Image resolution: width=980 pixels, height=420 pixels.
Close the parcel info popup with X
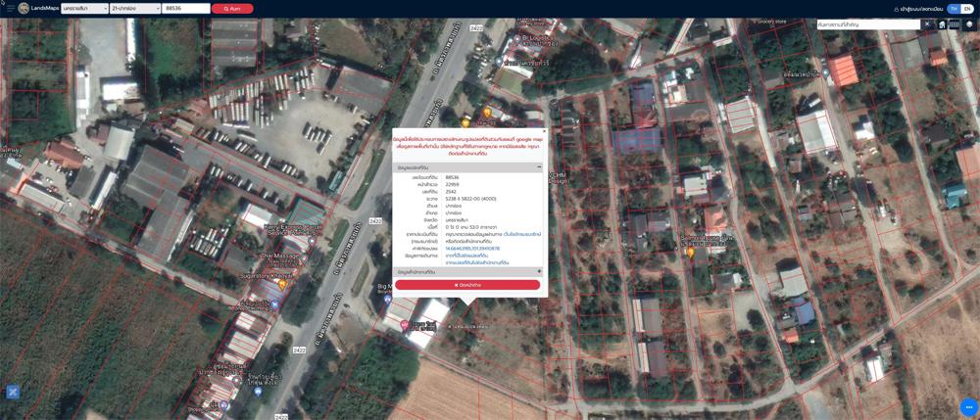tap(544, 131)
